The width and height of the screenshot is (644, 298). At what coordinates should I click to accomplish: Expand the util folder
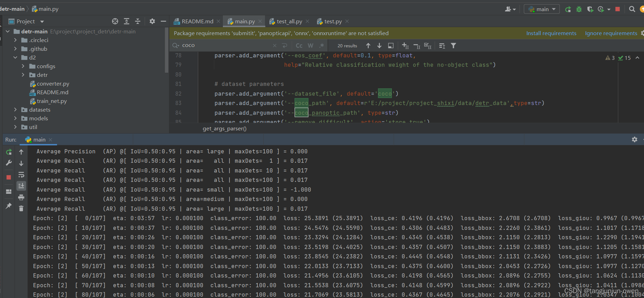[15, 127]
